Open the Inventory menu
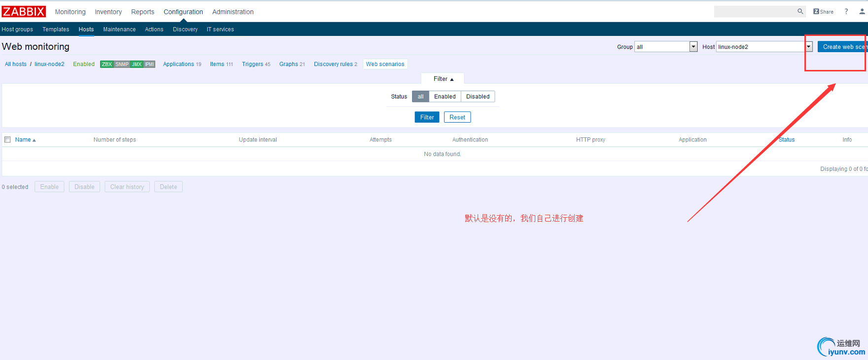This screenshot has height=360, width=868. [x=108, y=12]
